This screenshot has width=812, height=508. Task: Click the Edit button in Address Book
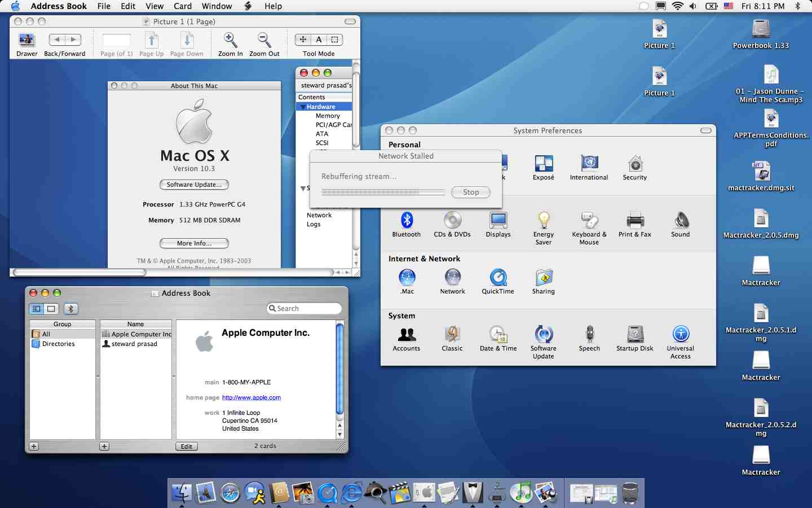click(187, 446)
